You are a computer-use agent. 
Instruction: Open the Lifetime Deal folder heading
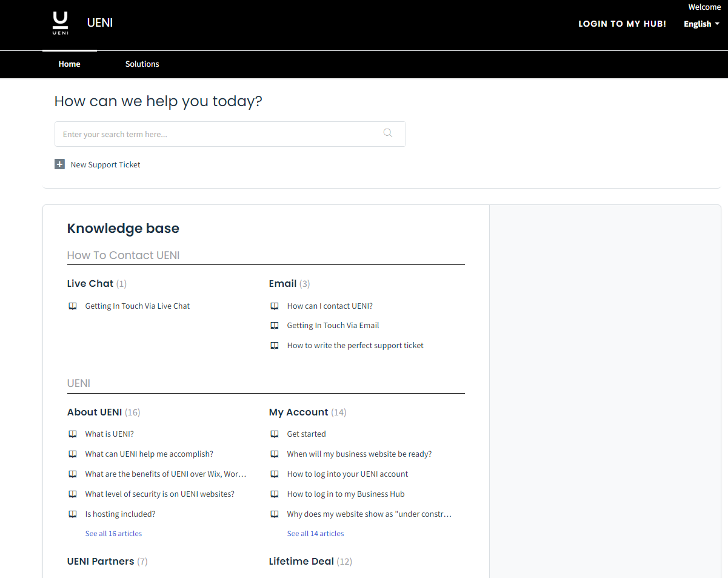tap(301, 561)
